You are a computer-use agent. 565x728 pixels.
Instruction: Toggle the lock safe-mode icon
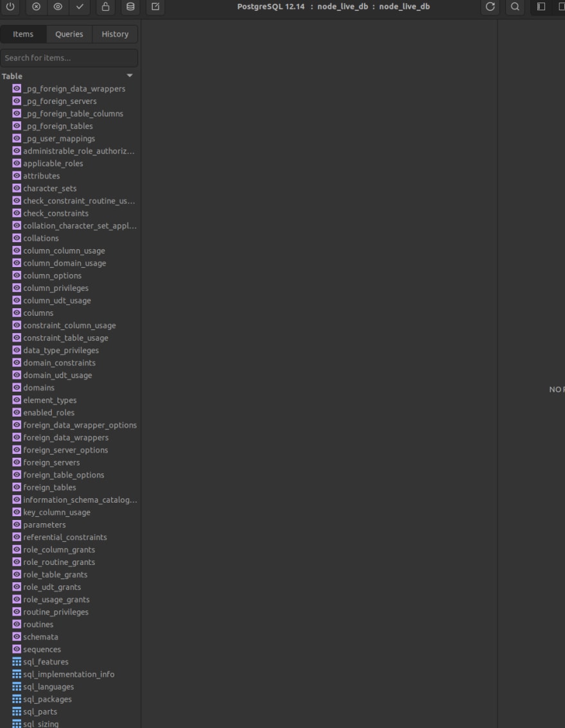click(x=106, y=6)
